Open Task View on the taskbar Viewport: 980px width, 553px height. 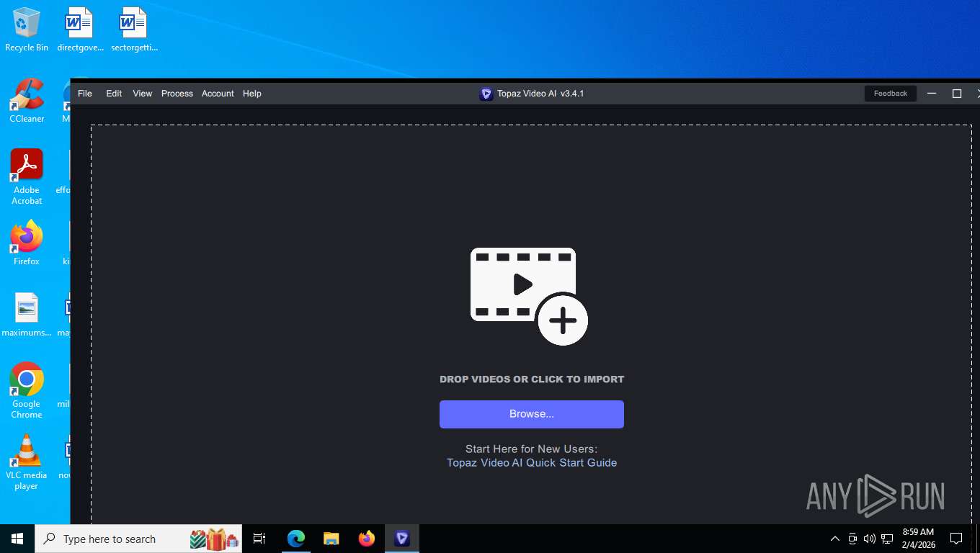click(x=259, y=539)
